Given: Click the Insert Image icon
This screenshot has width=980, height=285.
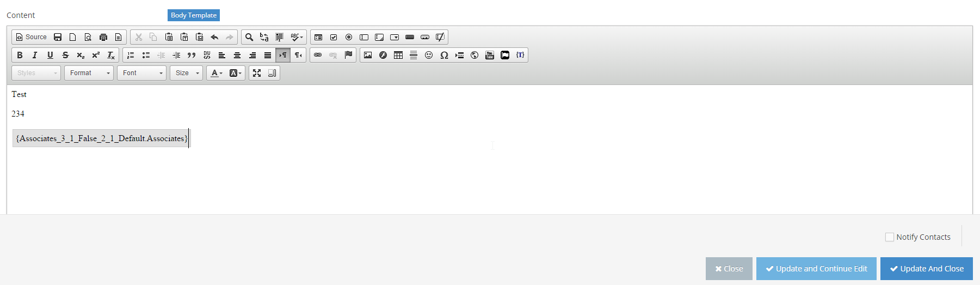Looking at the screenshot, I should 368,55.
